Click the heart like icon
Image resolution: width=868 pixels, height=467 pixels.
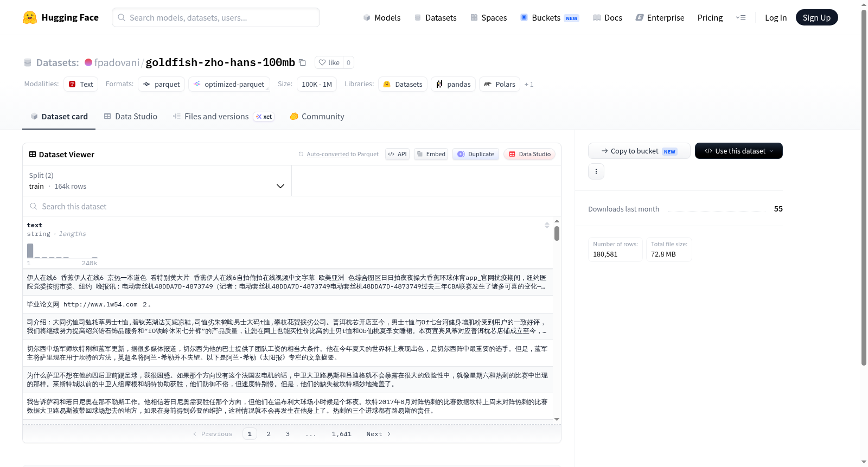tap(322, 62)
